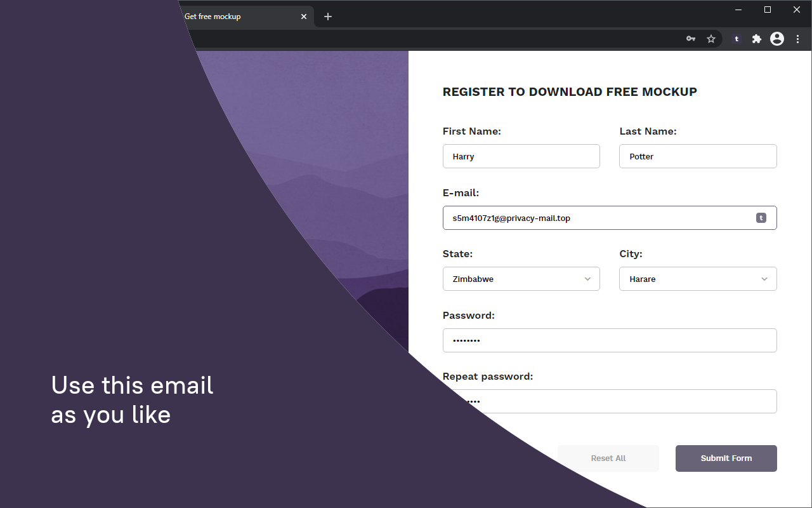Open the pinned 't' temp-mail extension

pyautogui.click(x=736, y=39)
